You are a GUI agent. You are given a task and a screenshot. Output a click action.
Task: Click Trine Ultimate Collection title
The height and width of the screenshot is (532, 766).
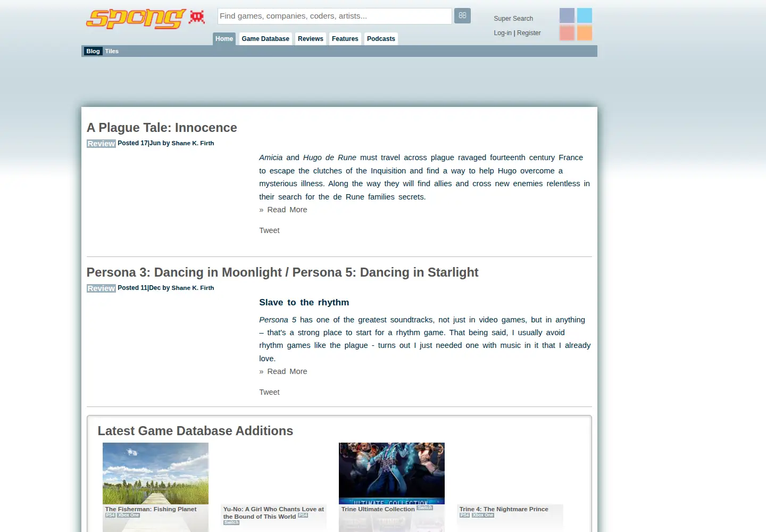[x=378, y=509]
